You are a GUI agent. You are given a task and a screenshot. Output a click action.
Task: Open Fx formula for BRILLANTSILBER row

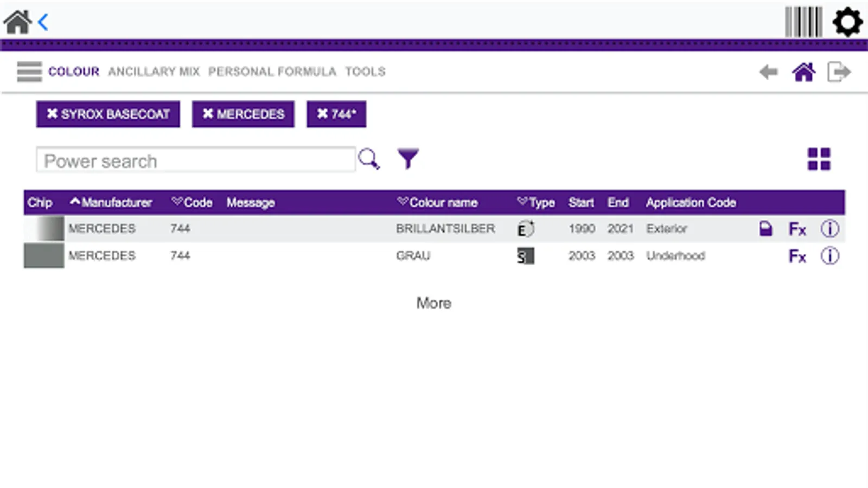coord(797,229)
